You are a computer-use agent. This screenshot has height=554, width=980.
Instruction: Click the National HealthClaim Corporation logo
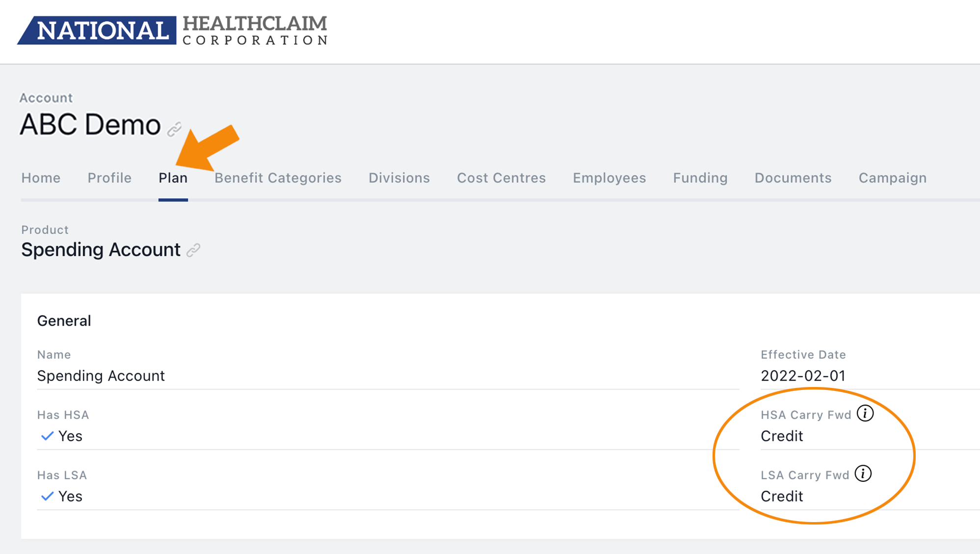[172, 30]
